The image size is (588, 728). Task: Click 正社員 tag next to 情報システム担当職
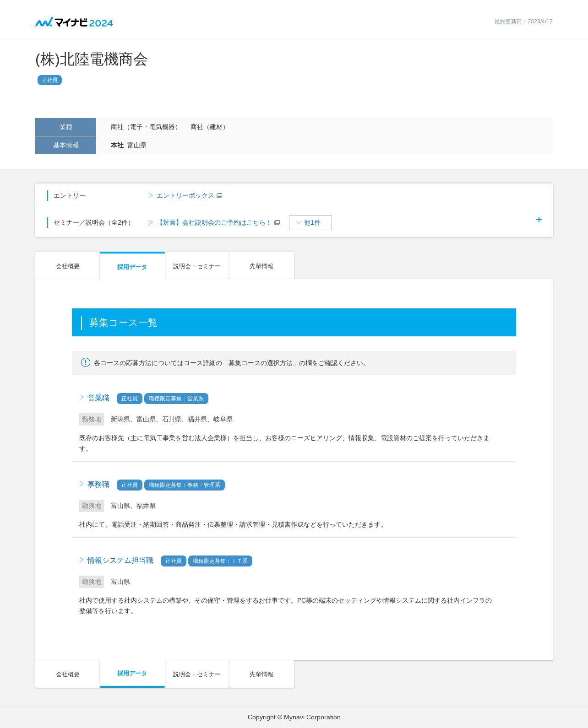coord(174,561)
